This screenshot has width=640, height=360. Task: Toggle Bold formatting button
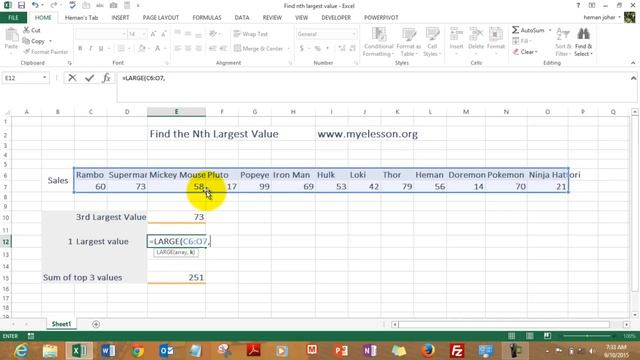click(x=80, y=49)
